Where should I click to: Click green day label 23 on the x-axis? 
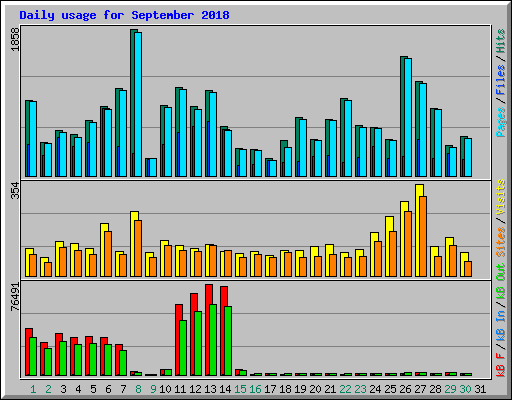point(360,389)
